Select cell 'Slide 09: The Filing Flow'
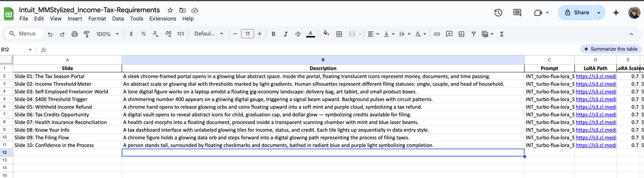The width and height of the screenshot is (644, 178). (68, 137)
